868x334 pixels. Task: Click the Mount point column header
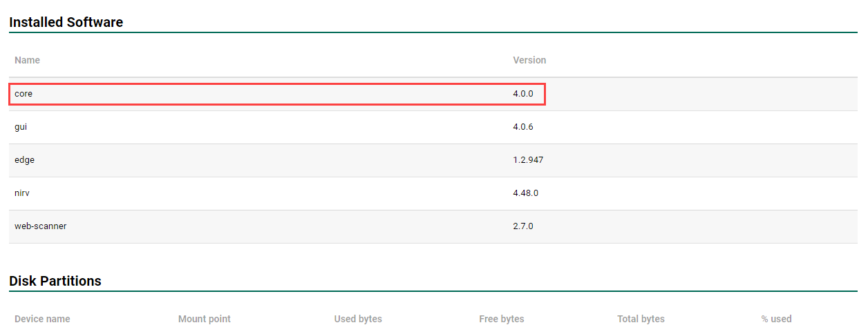pos(205,319)
